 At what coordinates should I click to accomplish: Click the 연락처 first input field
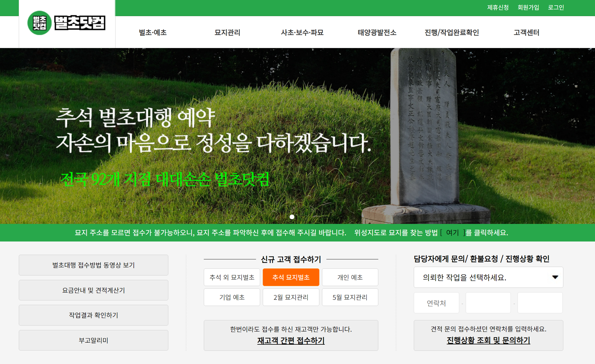tap(436, 303)
